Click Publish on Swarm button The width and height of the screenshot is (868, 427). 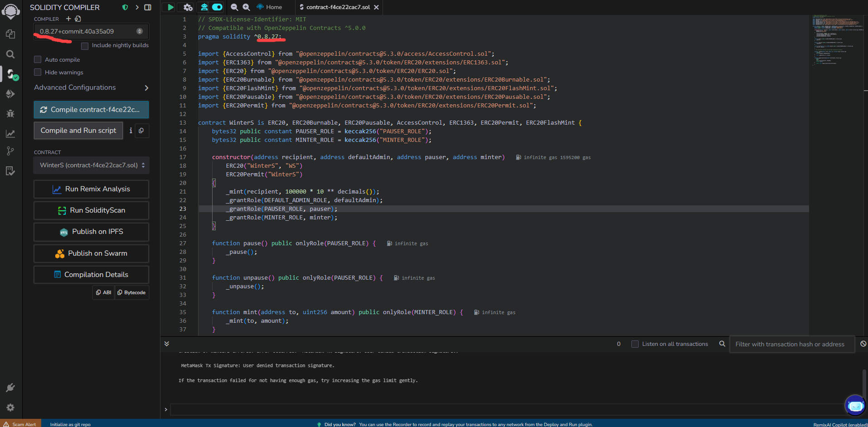(x=91, y=253)
